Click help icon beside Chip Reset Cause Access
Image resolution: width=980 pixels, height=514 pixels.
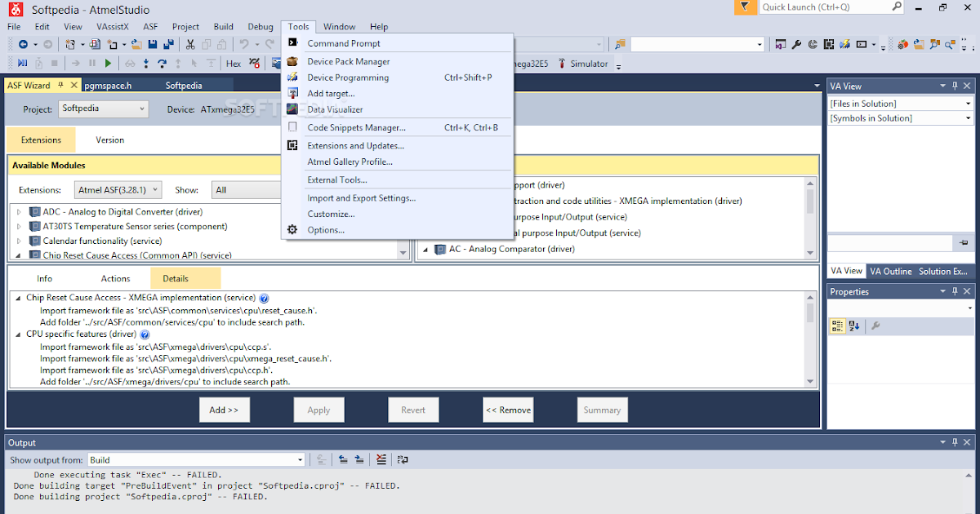point(264,299)
